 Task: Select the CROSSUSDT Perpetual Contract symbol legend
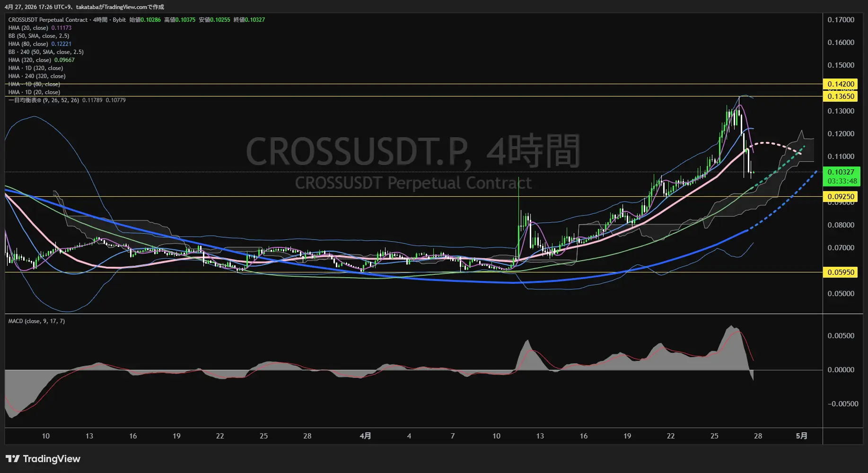[67, 20]
